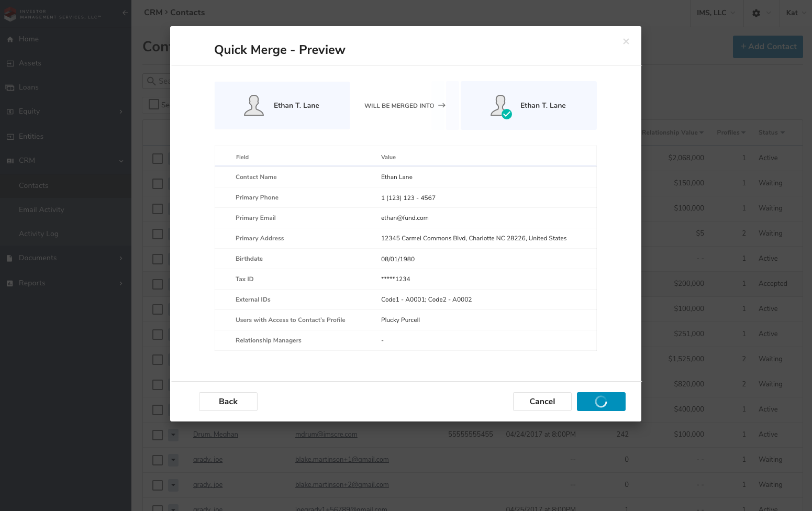
Task: Close the Quick Merge Preview dialog
Action: click(x=626, y=41)
